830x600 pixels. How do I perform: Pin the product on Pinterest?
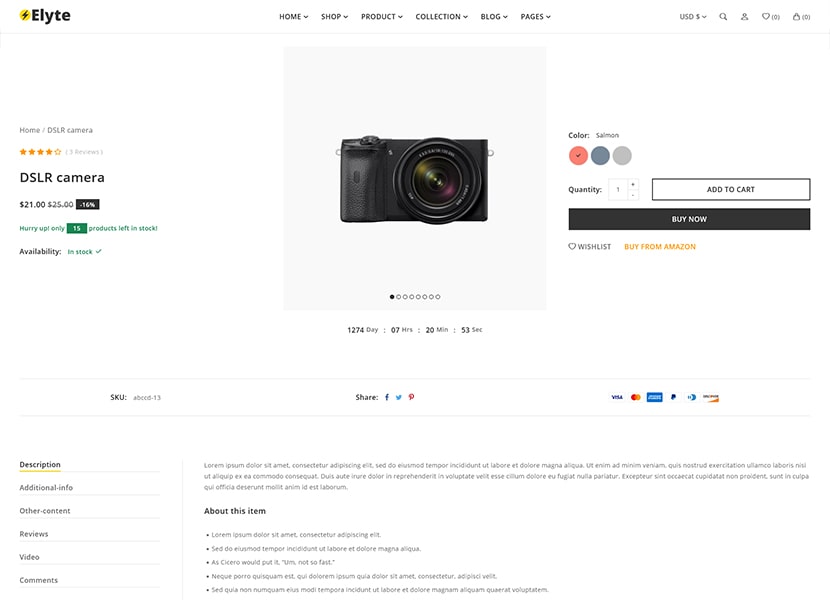click(x=411, y=397)
